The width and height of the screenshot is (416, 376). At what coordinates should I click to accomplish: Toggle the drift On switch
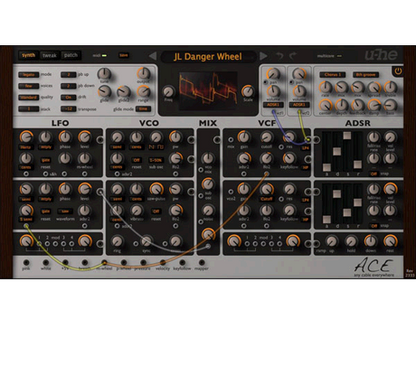pos(69,97)
